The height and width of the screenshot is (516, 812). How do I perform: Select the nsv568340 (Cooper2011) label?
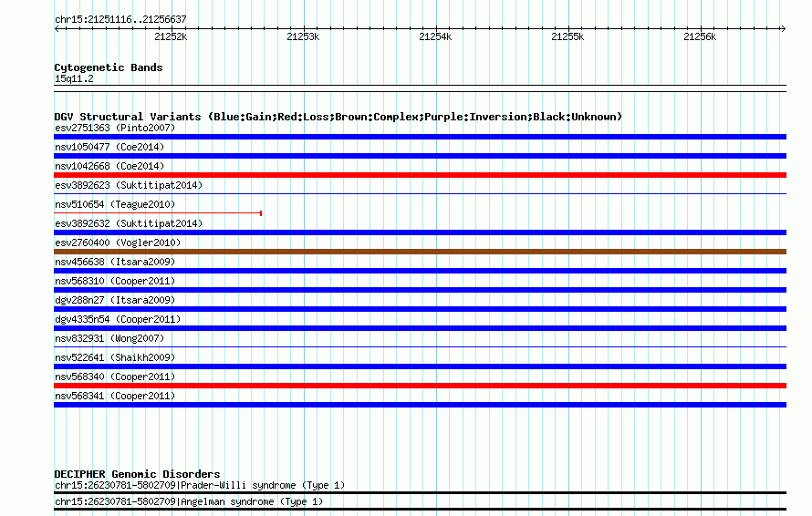coord(115,377)
